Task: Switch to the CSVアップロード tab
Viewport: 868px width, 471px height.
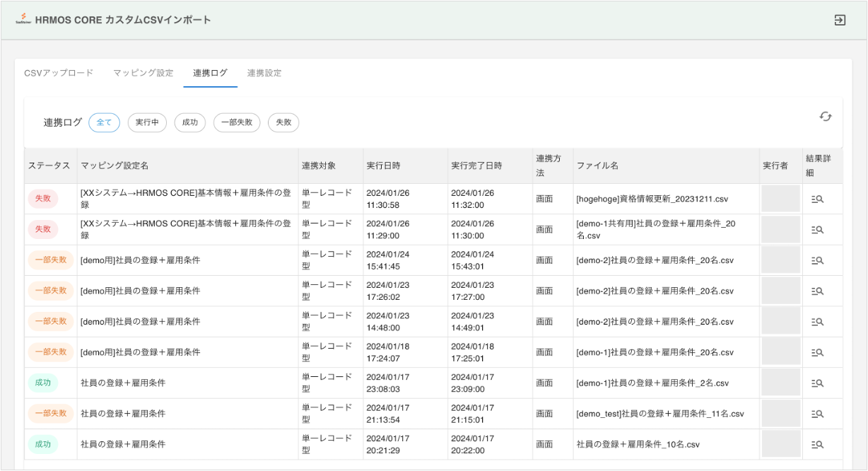Action: coord(59,73)
